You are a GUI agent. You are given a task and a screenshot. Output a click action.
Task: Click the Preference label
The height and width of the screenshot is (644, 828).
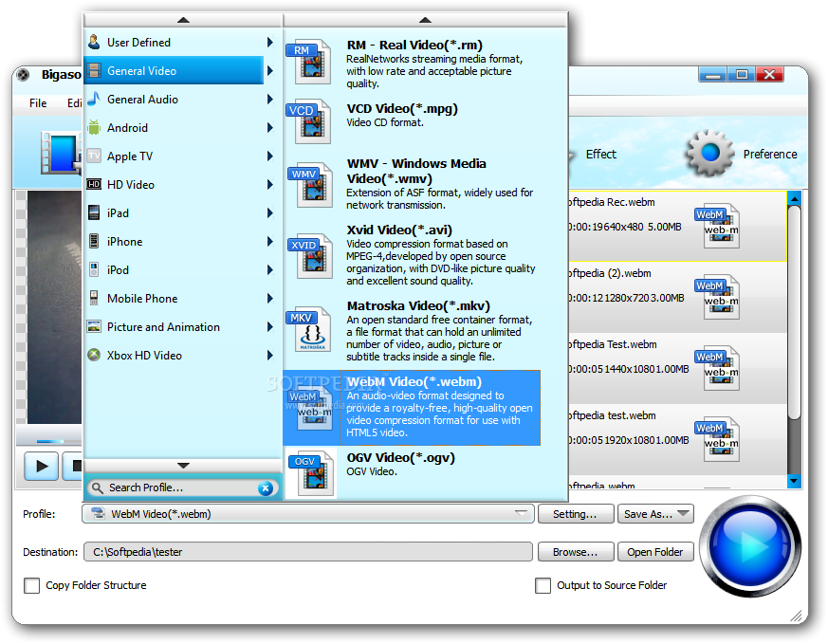(770, 154)
